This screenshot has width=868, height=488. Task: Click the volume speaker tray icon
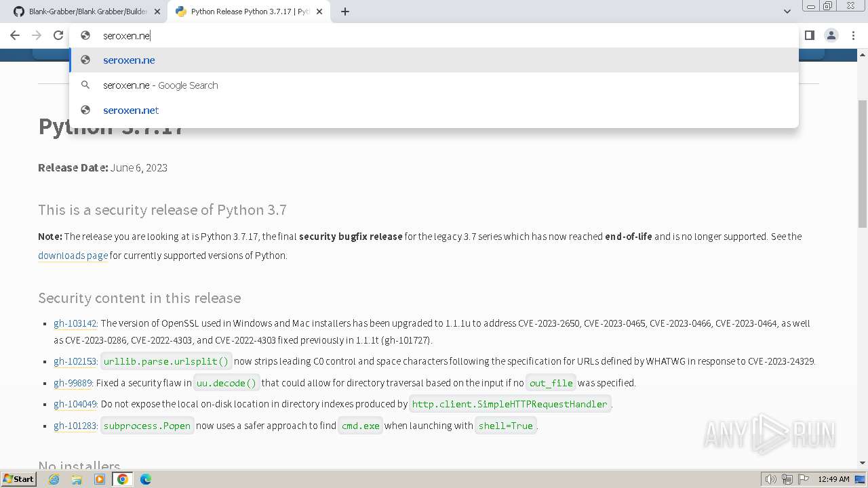coord(771,479)
